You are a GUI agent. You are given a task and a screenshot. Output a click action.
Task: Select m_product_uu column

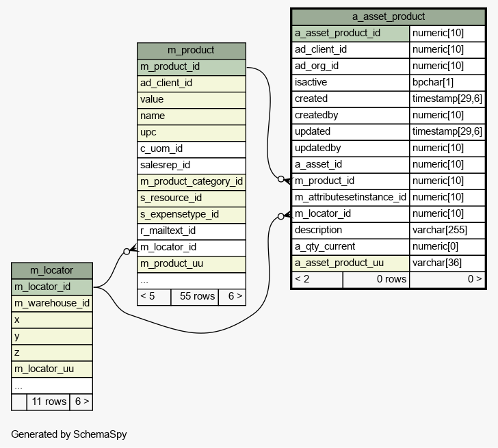pyautogui.click(x=192, y=264)
